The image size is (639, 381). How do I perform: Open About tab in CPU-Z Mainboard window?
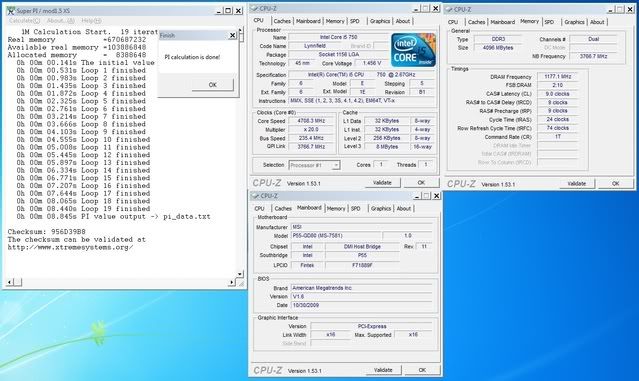(403, 209)
